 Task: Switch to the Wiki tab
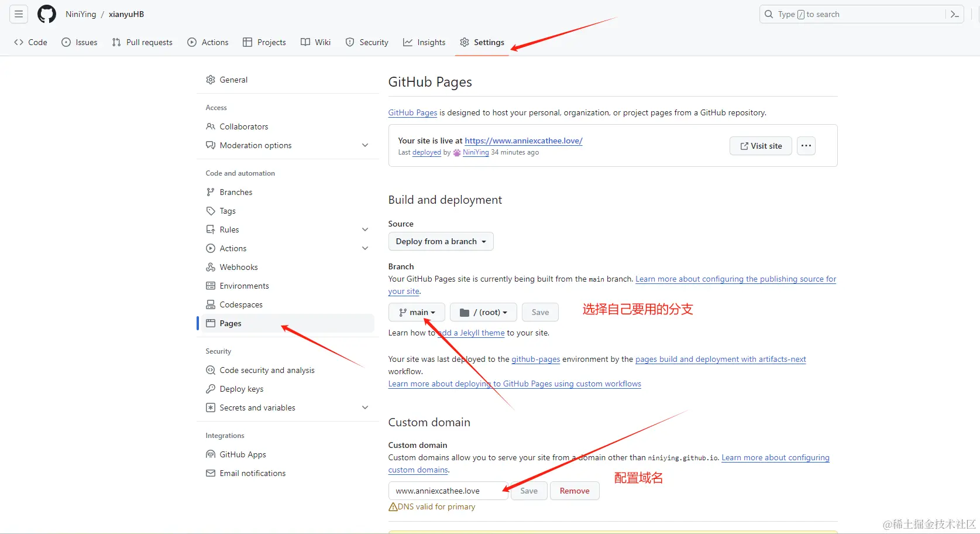pyautogui.click(x=316, y=42)
